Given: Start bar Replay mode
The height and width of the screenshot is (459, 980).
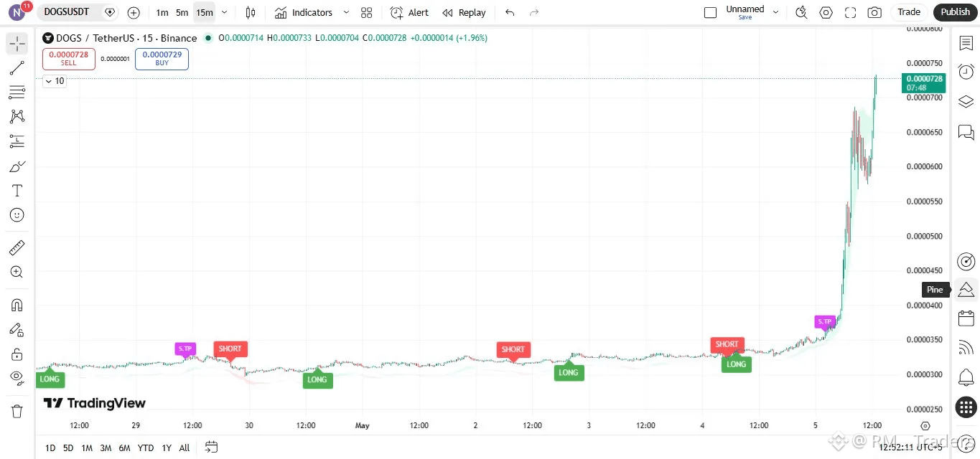Looking at the screenshot, I should (465, 12).
